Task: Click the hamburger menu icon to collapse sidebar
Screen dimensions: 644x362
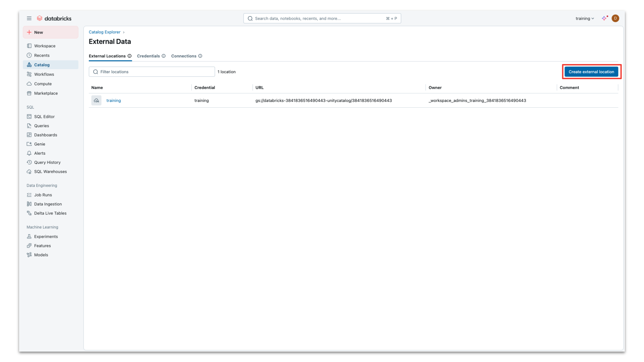Action: pyautogui.click(x=29, y=18)
